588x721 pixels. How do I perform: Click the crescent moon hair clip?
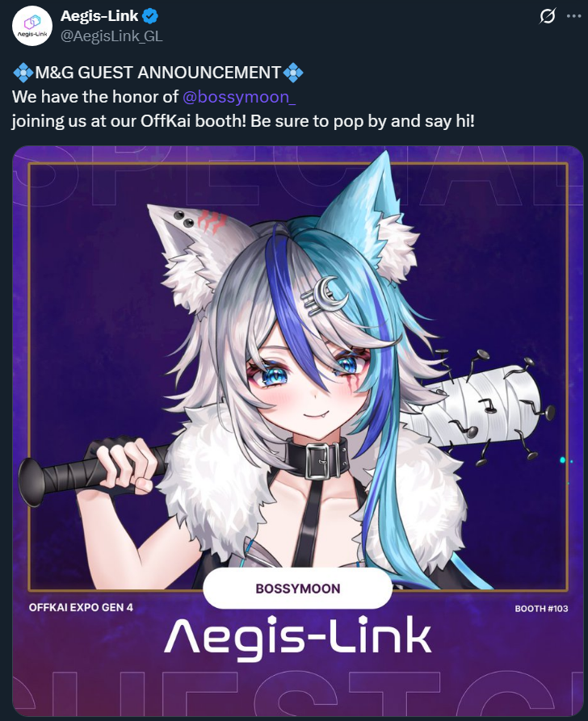[x=325, y=296]
